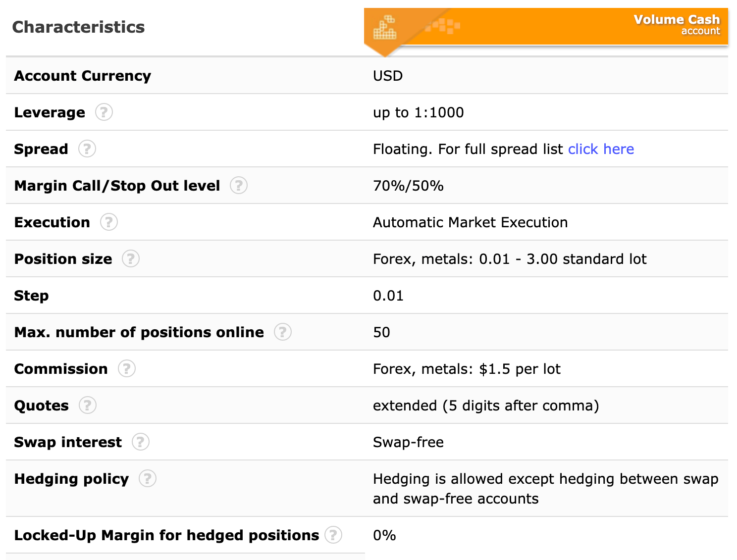This screenshot has width=737, height=560.
Task: Click help icon for Locked-Up Margin
Action: coord(333,535)
